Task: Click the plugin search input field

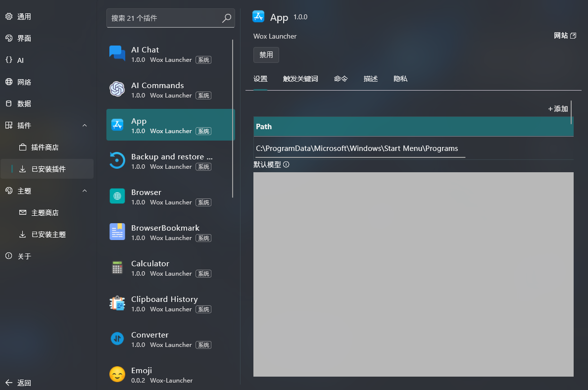Action: [164, 18]
